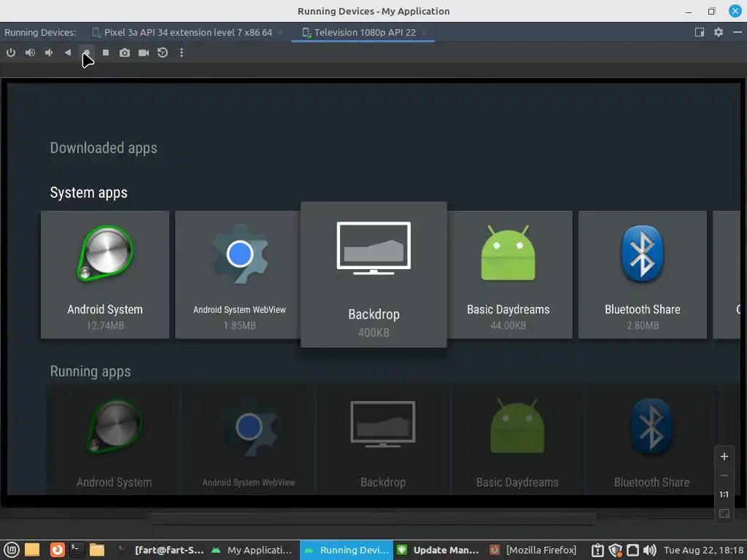This screenshot has height=560, width=747.
Task: Select the System apps heading
Action: 88,192
